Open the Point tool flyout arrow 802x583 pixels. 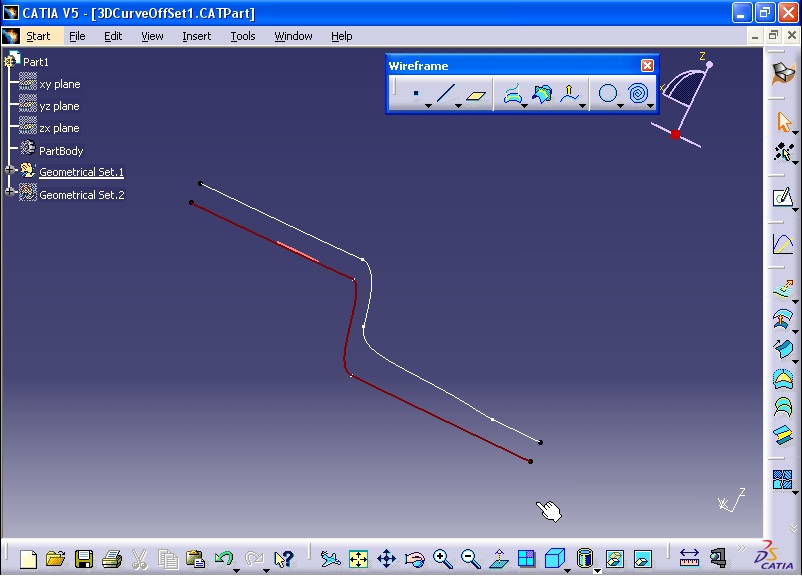pyautogui.click(x=428, y=106)
